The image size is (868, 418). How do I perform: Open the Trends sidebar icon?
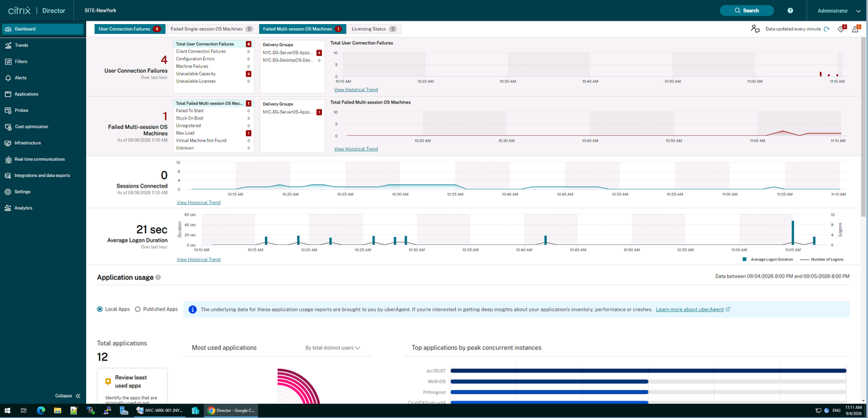click(x=8, y=45)
